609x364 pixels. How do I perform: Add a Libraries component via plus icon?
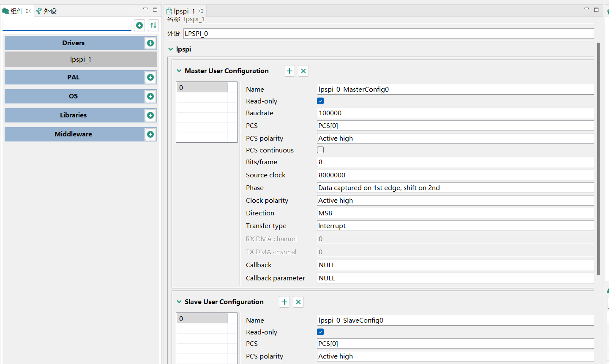(150, 115)
